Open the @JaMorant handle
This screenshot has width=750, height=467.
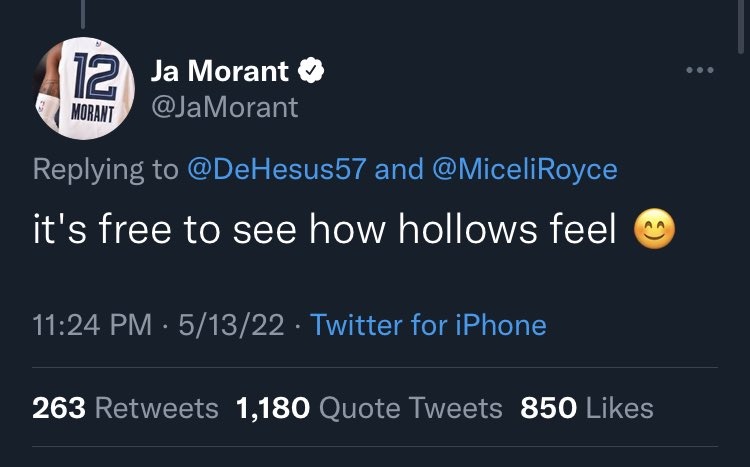[x=224, y=107]
